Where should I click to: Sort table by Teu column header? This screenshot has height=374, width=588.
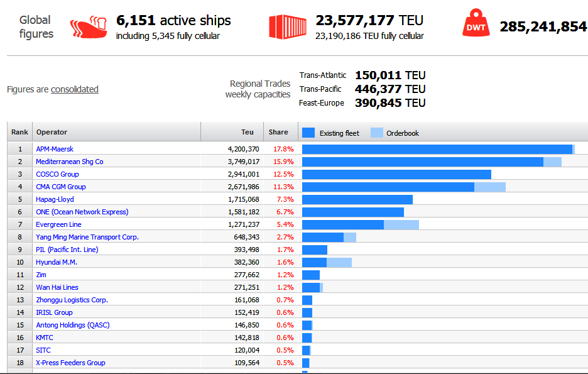[x=248, y=132]
